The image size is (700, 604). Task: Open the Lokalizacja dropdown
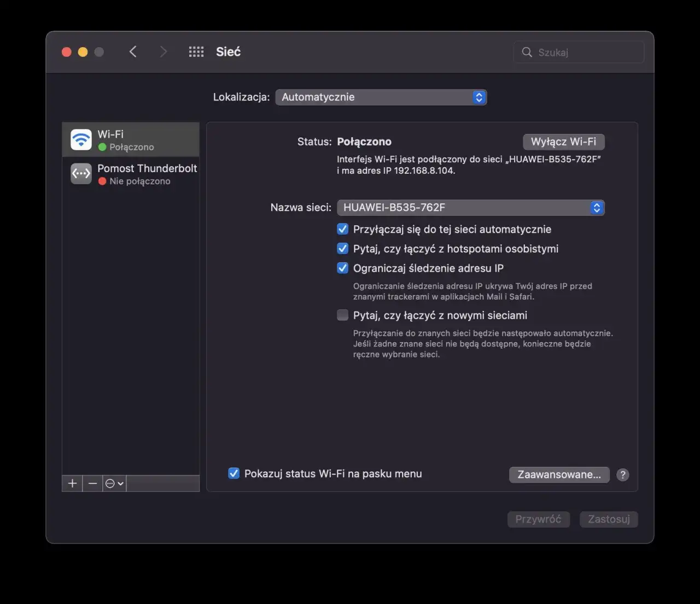(381, 97)
